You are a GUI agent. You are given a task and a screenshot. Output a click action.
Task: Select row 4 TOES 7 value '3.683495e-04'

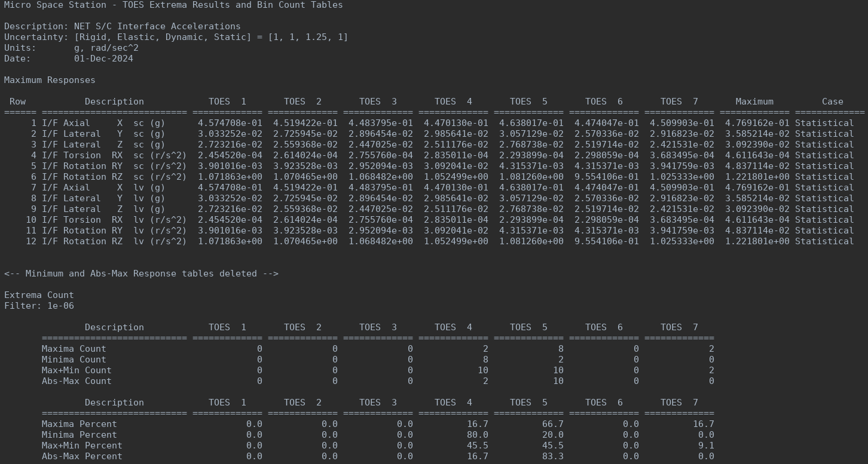tap(682, 155)
